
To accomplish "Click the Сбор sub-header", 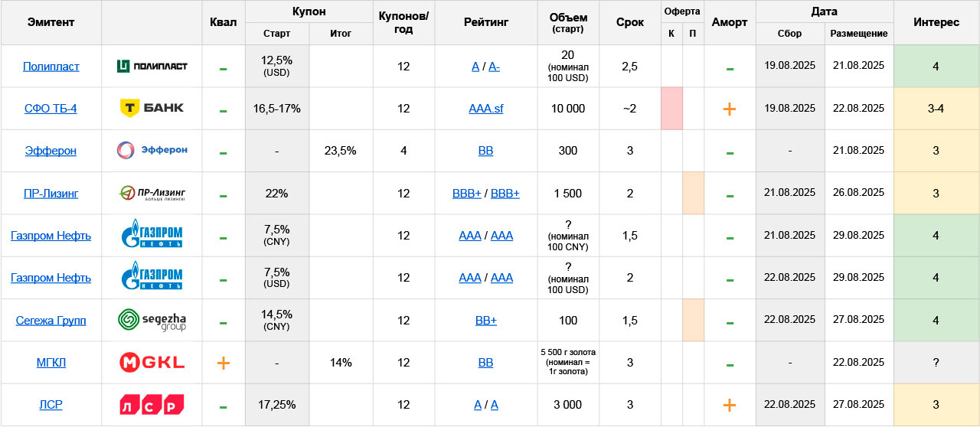I will 789,34.
